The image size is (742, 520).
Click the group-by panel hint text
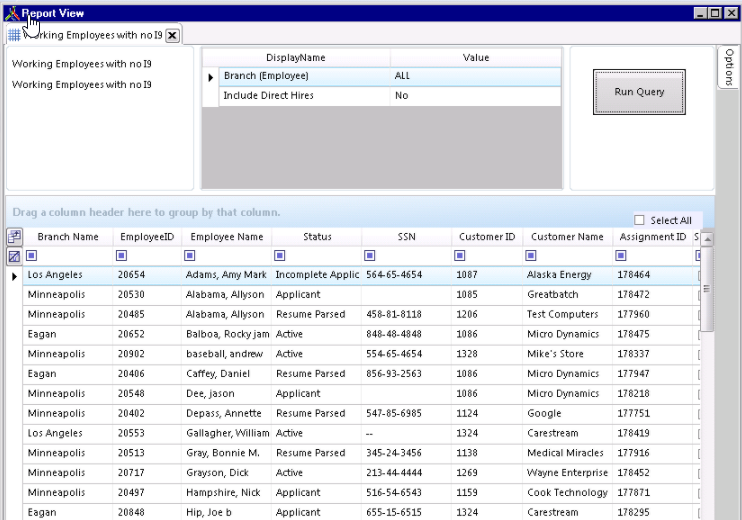pos(146,212)
